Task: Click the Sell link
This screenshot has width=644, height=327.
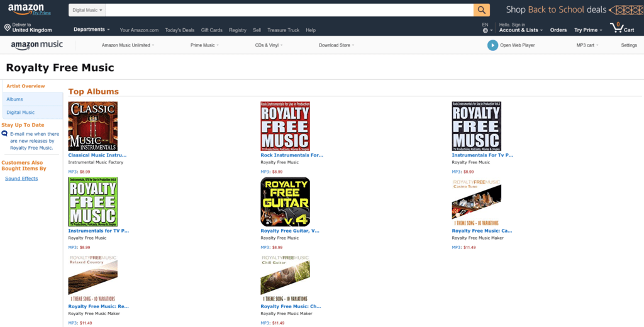Action: pos(257,30)
